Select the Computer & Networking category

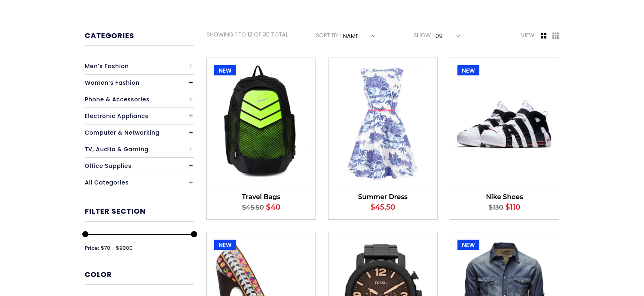[x=122, y=133]
